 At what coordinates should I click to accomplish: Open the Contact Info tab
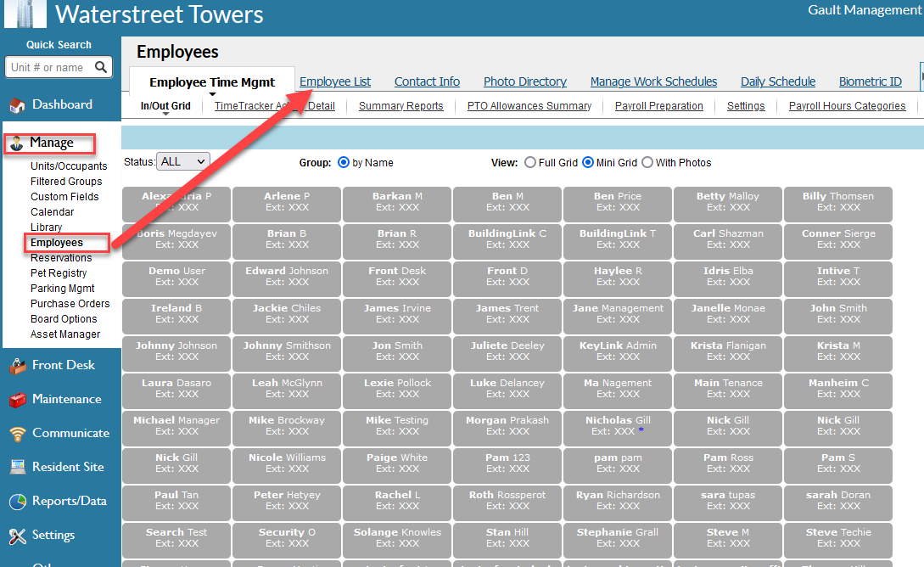coord(428,81)
